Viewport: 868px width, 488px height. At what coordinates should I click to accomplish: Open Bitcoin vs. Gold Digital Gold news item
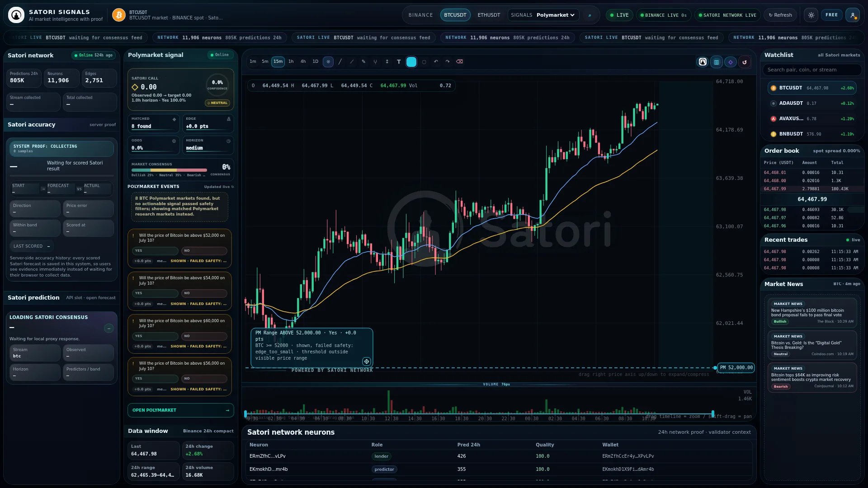pyautogui.click(x=812, y=345)
